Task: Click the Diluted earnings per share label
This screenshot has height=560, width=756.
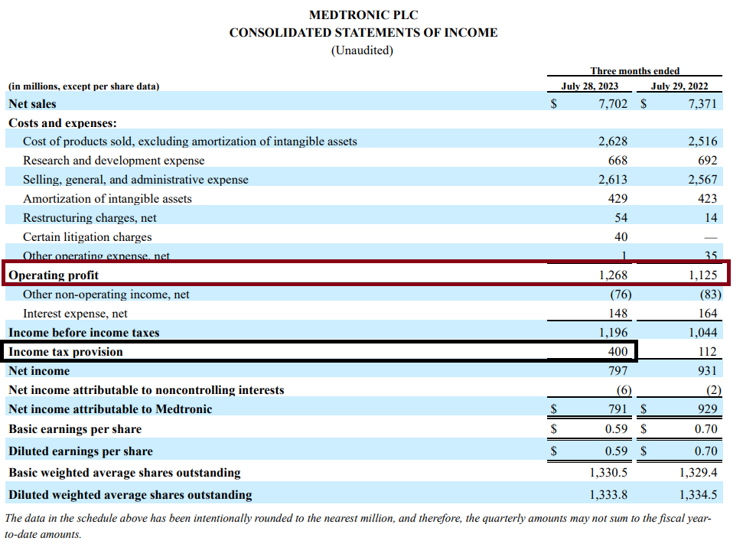Action: (x=80, y=451)
